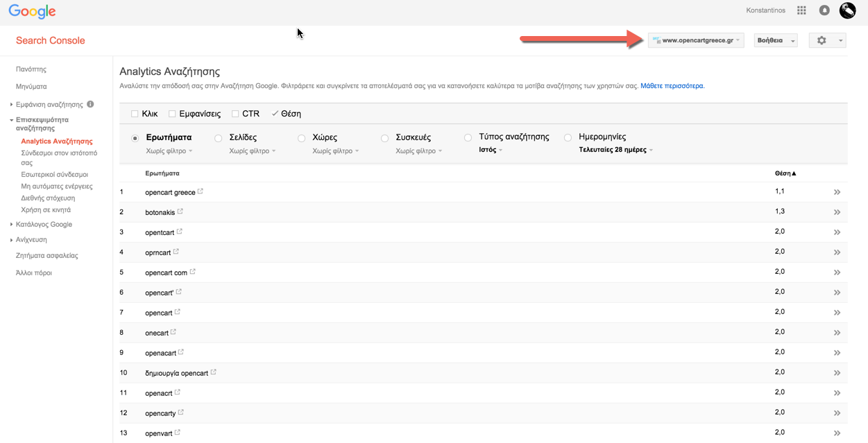Expand the Κατάλογος Google sidebar section
Viewport: 868px width, 443px height.
point(43,225)
